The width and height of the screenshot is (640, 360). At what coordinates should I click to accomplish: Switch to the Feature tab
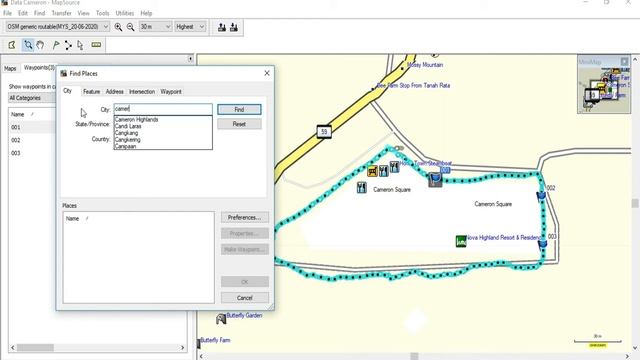[91, 92]
